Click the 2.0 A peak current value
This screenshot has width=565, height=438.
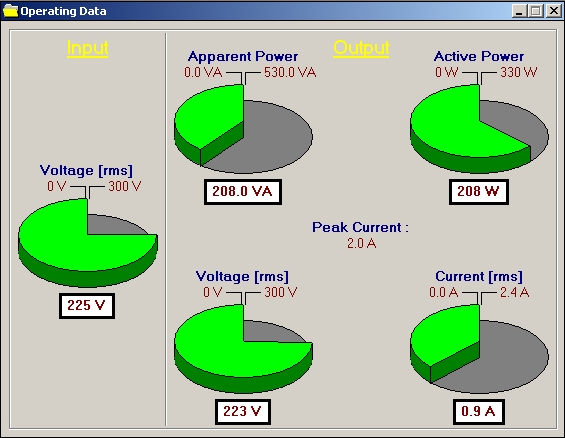(x=361, y=243)
